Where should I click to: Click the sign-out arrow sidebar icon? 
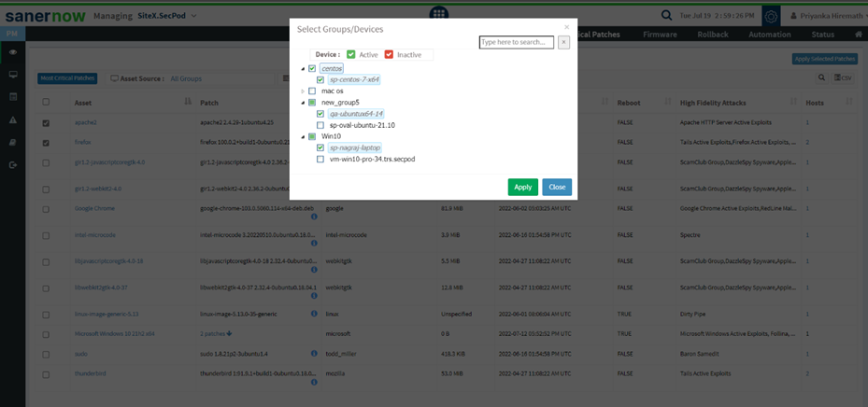click(13, 165)
